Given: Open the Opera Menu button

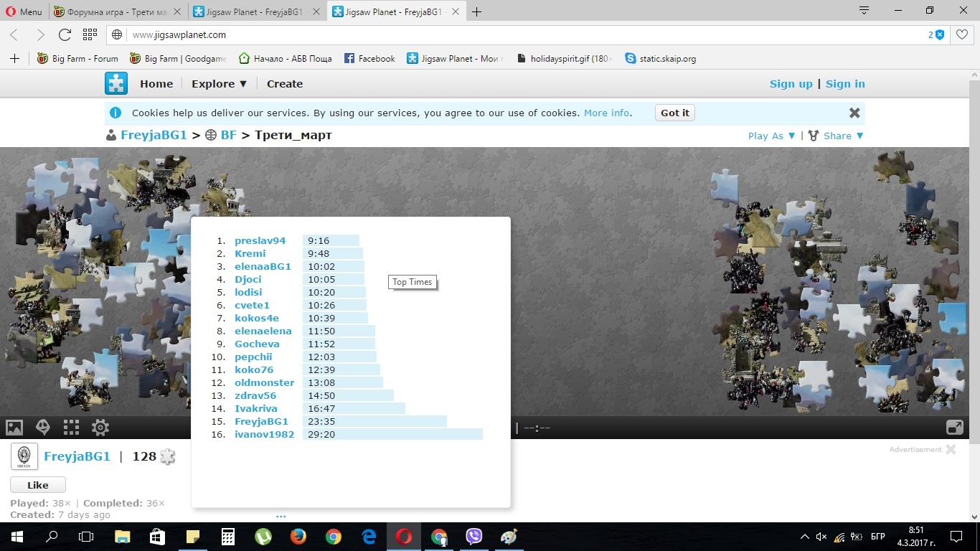Looking at the screenshot, I should pyautogui.click(x=24, y=11).
